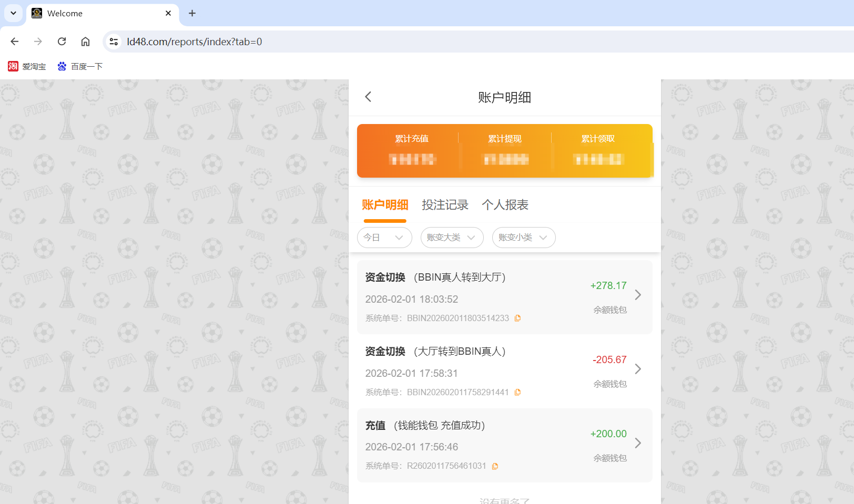Viewport: 854px width, 504px height.
Task: Select the 账户明细 tab
Action: point(385,205)
